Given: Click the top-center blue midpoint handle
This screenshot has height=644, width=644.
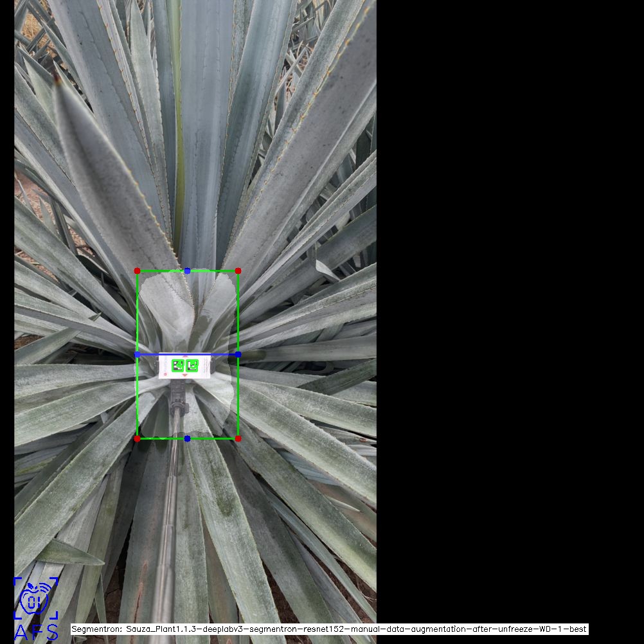Looking at the screenshot, I should [187, 271].
